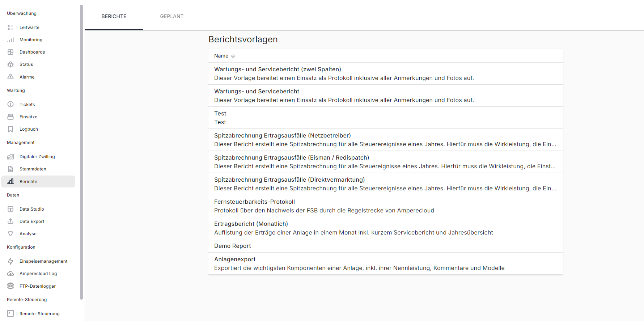Click the Dashboards grid icon
The width and height of the screenshot is (644, 321).
(x=10, y=52)
